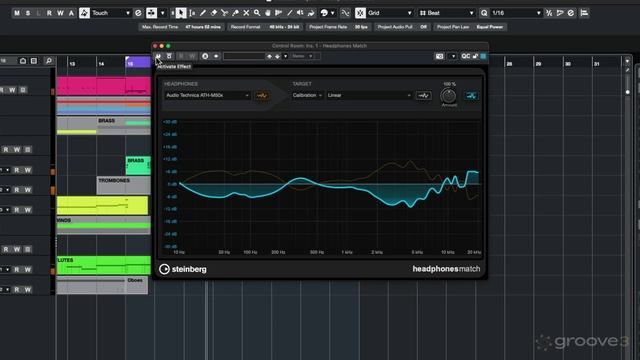Image resolution: width=640 pixels, height=360 pixels.
Task: Open the plugin preset arrow dropdown
Action: [285, 56]
